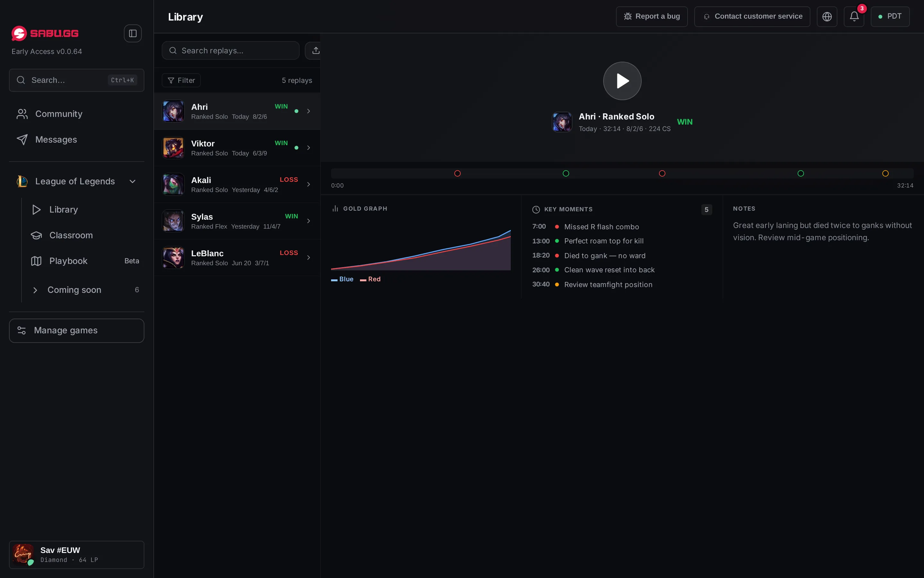Select 'Review teamfight position' key moment
This screenshot has height=578, width=924.
pyautogui.click(x=621, y=285)
